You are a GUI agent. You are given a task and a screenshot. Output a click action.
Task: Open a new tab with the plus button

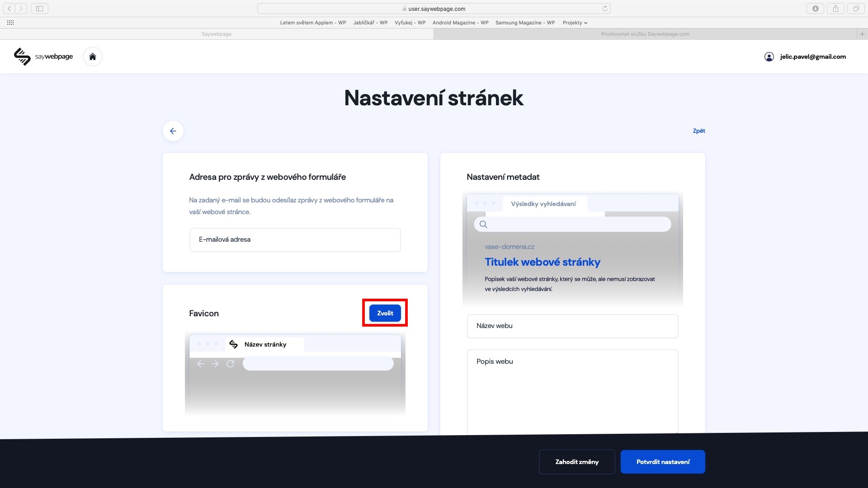click(862, 34)
